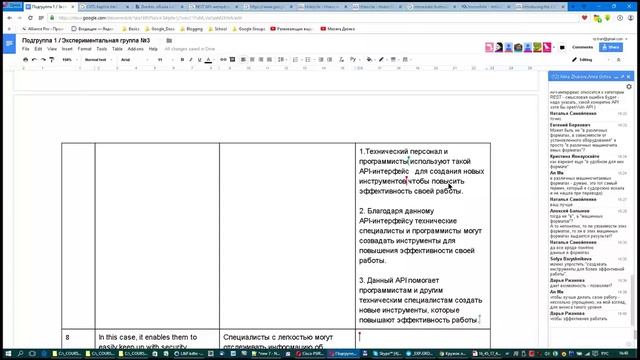
Task: Click the green collaborator avatar
Action: pyautogui.click(x=537, y=47)
